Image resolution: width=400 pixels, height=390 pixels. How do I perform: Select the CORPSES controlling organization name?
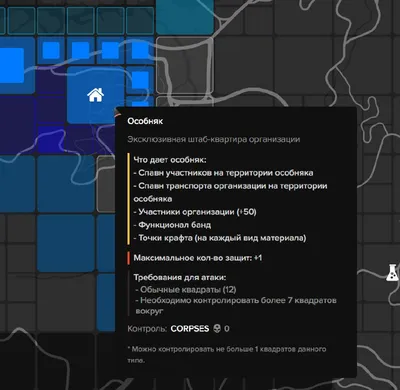click(190, 329)
